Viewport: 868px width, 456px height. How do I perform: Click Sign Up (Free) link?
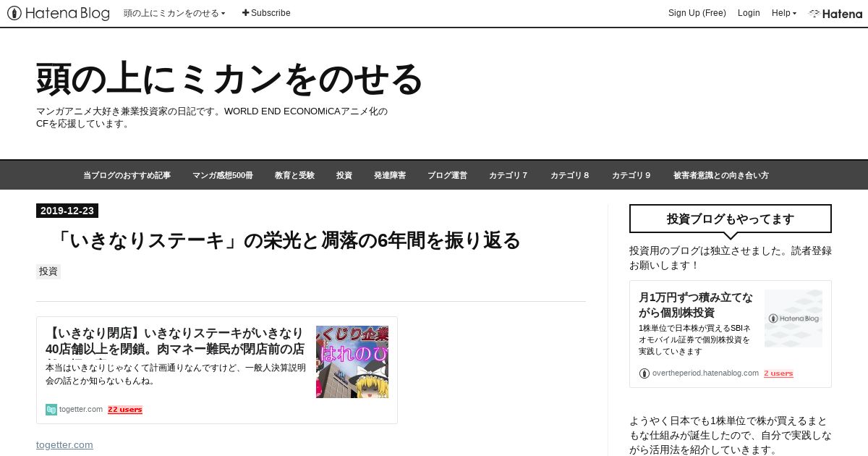[697, 13]
